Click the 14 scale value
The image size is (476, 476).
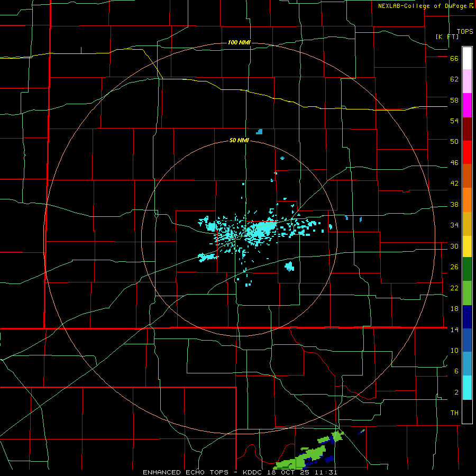point(454,329)
